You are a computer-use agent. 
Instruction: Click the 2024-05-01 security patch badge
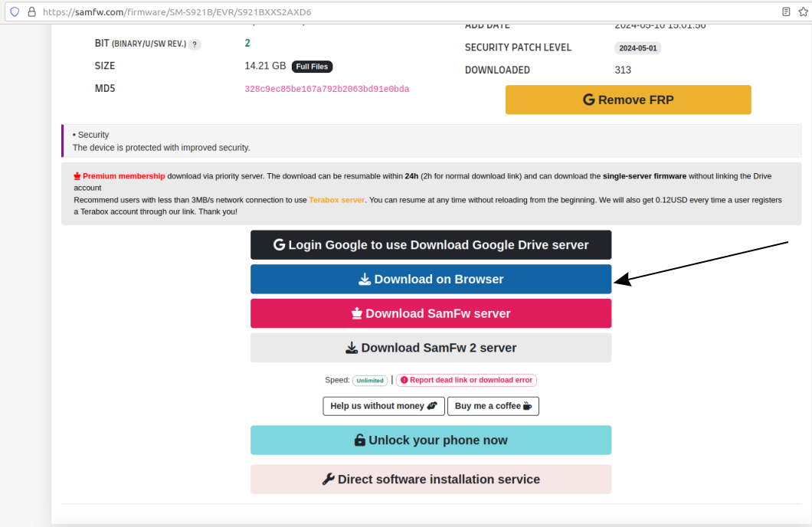click(x=637, y=48)
